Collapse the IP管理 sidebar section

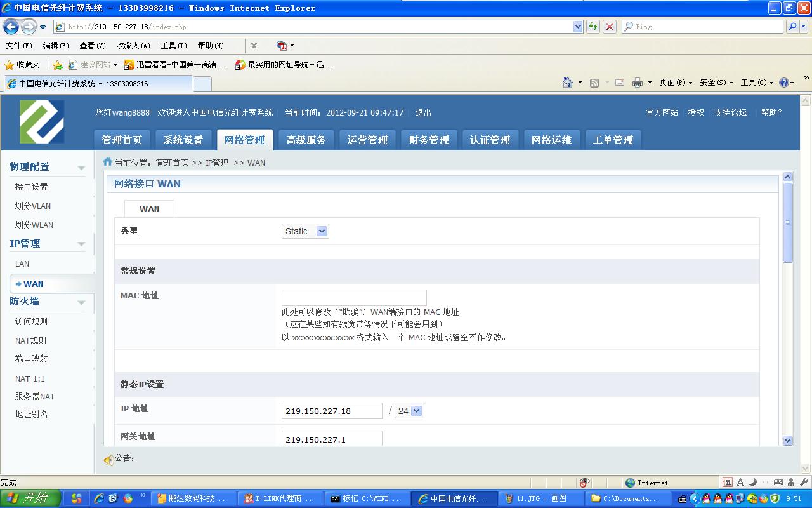pyautogui.click(x=81, y=244)
